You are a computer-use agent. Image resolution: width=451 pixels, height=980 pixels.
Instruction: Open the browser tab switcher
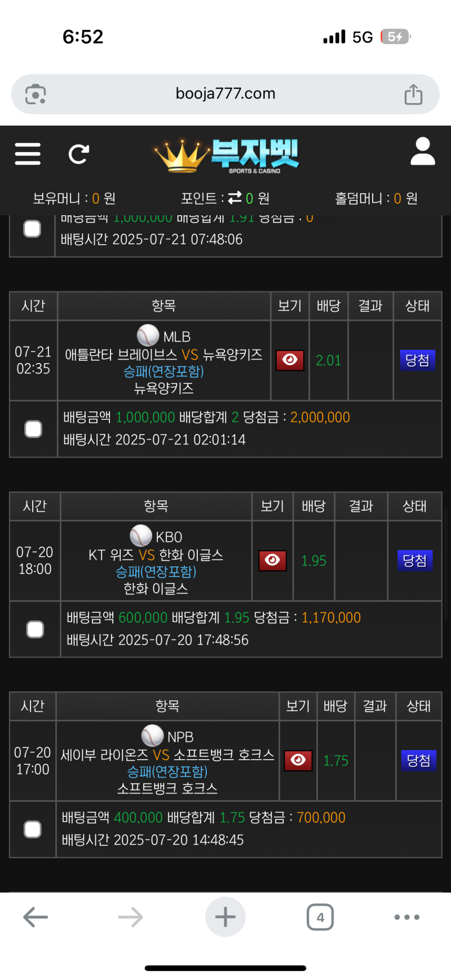[320, 917]
